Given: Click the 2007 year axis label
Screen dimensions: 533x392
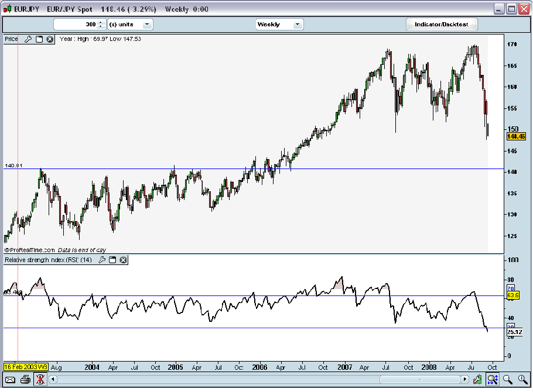Looking at the screenshot, I should [344, 367].
